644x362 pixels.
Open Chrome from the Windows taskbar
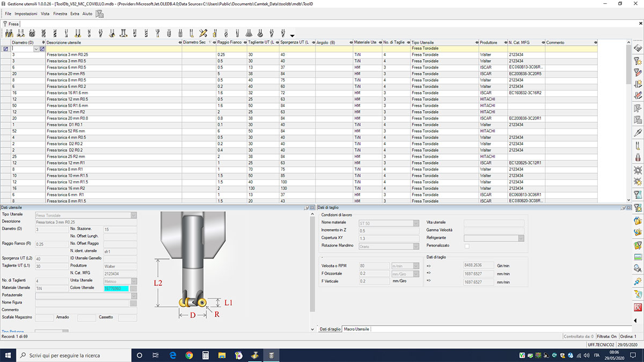click(x=189, y=355)
